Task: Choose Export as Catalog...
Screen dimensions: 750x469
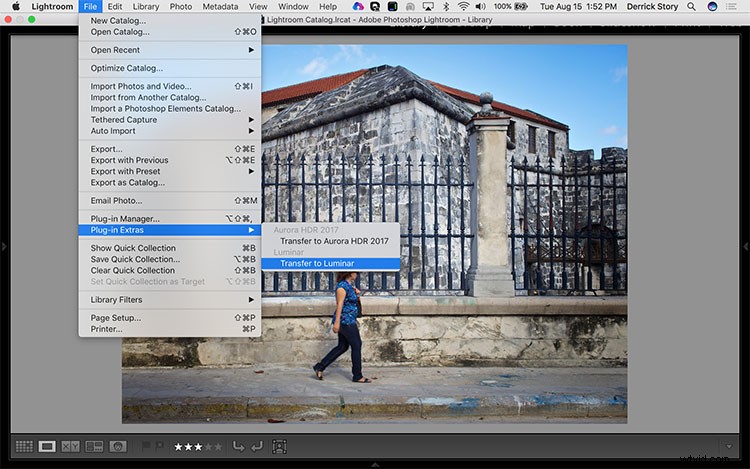Action: (170, 182)
